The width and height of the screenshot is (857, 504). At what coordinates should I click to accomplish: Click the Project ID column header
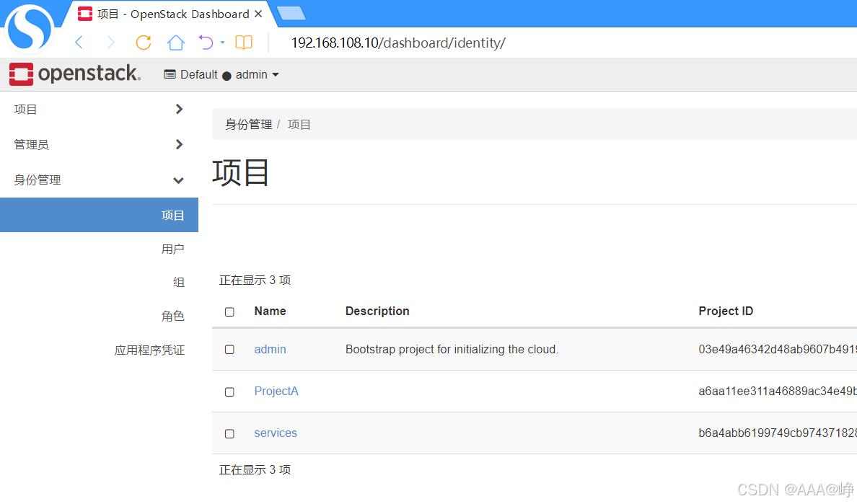726,311
